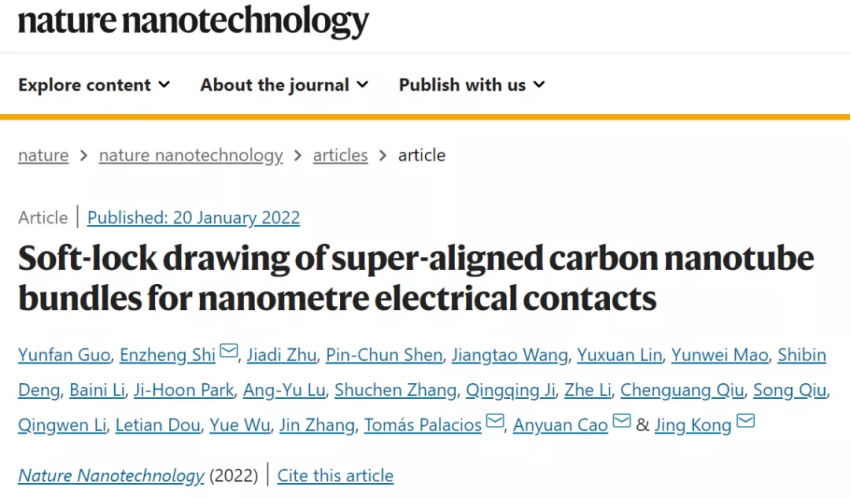The image size is (851, 499).
Task: Click the email envelope icon beside Enzheng Shi
Action: [x=229, y=351]
